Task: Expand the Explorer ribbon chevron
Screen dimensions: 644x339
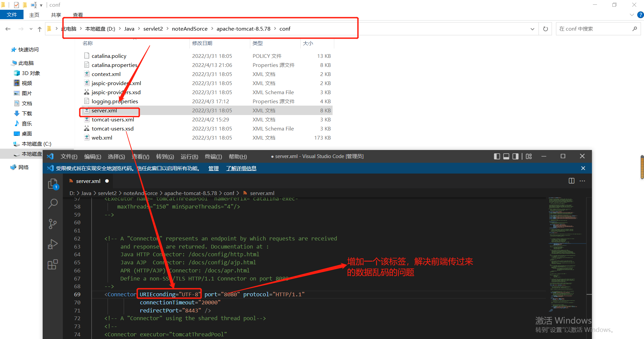Action: (x=632, y=15)
